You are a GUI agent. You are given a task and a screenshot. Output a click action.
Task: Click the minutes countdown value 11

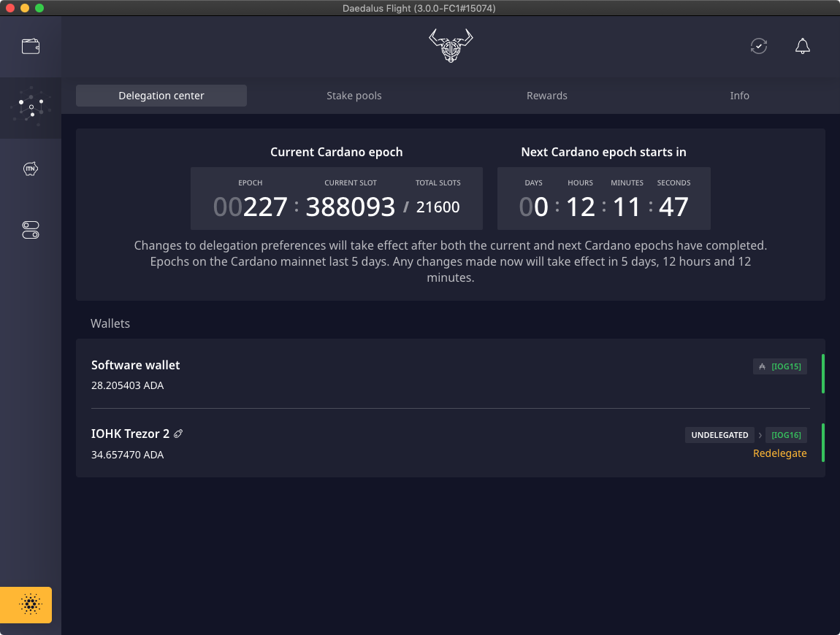[x=627, y=207]
